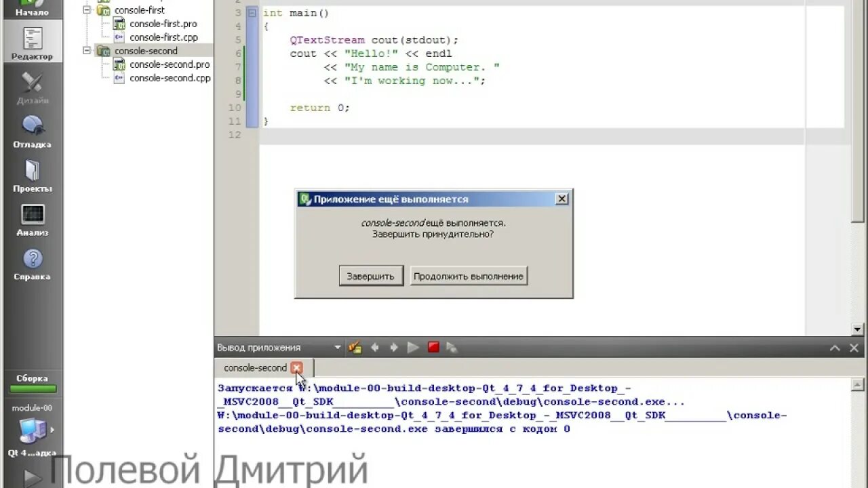Viewport: 868px width, 488px height.
Task: Click the "int main()" code line
Action: (296, 13)
